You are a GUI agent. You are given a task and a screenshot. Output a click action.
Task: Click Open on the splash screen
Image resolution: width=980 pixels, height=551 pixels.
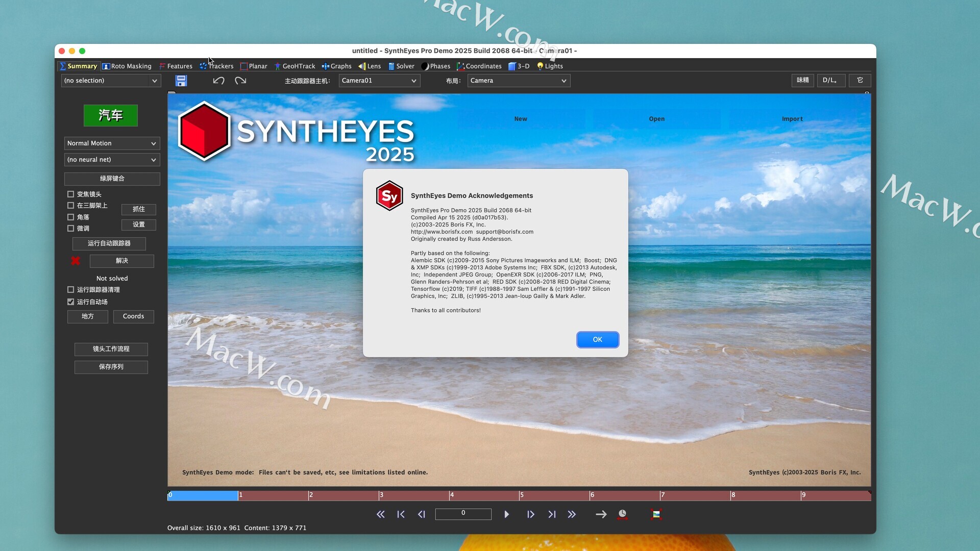click(x=657, y=119)
